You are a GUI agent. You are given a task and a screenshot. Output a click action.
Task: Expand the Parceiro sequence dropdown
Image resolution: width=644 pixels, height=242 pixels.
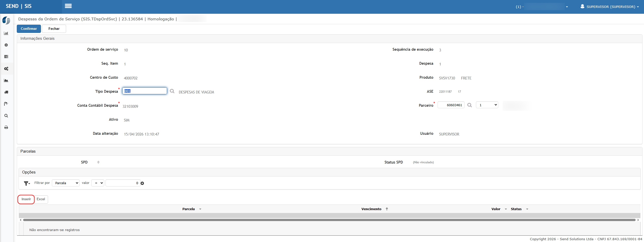(487, 105)
